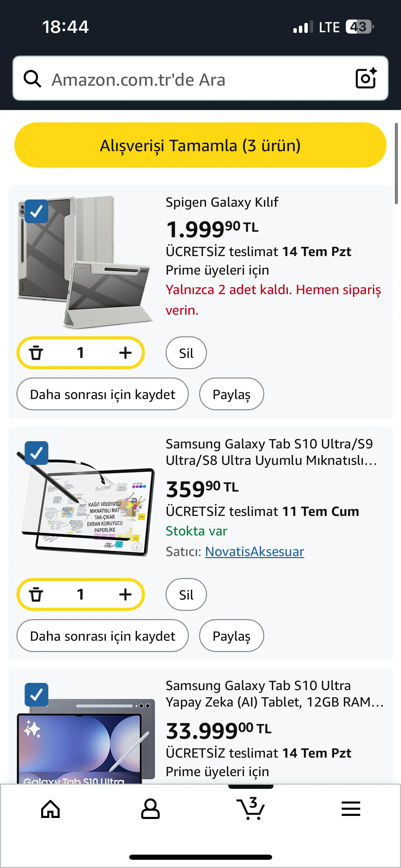Tap the magnifying glass search icon
Viewport: 401px width, 868px height.
tap(33, 79)
